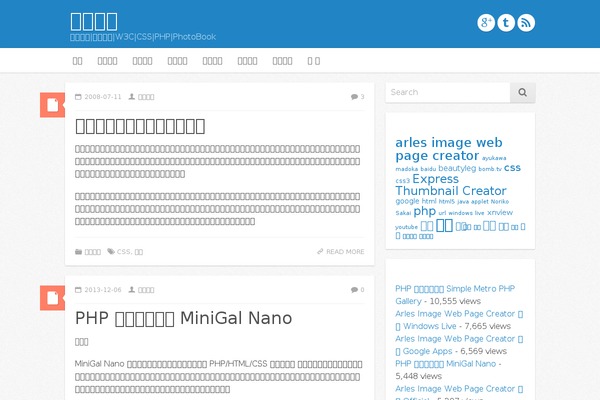The image size is (600, 400).
Task: Select the last navigation menu item
Action: (314, 61)
